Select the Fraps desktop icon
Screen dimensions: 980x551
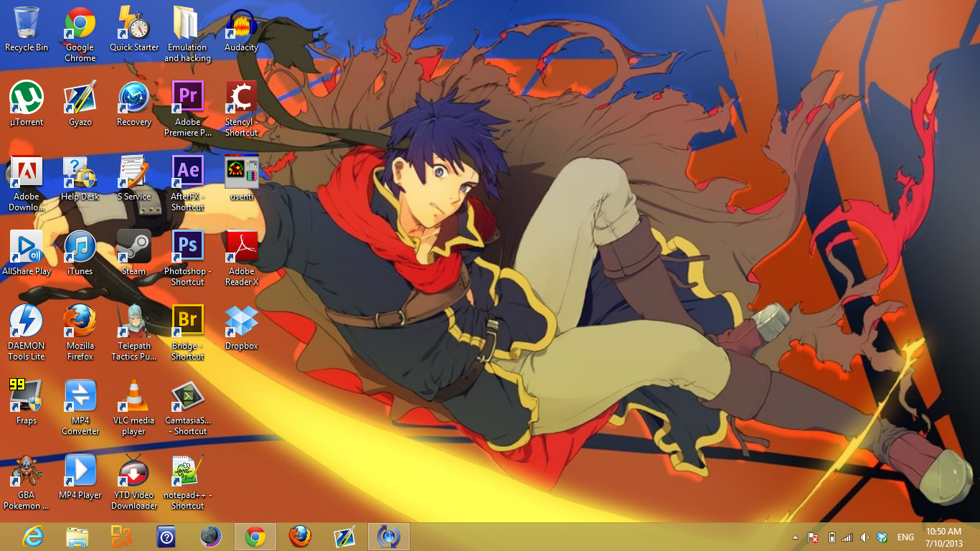27,402
